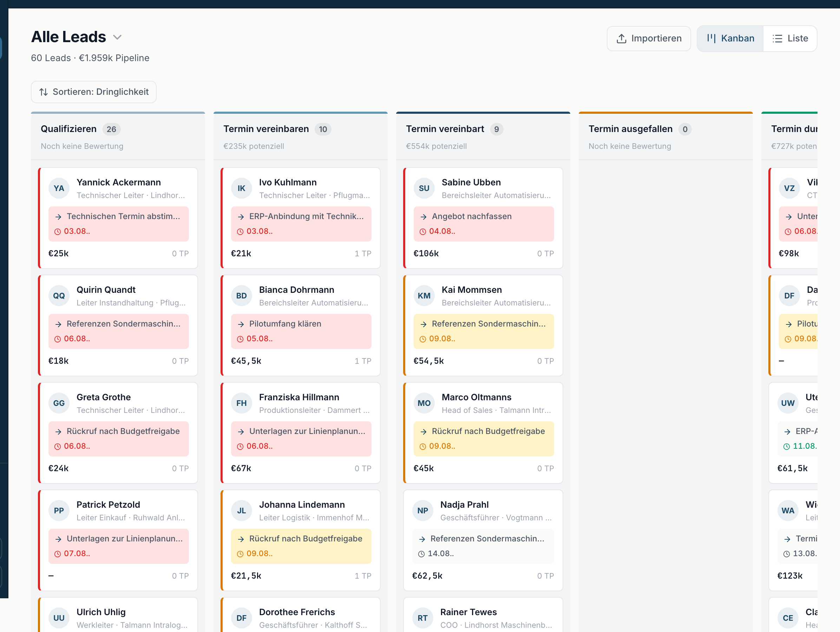The width and height of the screenshot is (840, 632).
Task: Click the GG avatar of Greta Grothe
Action: (x=59, y=403)
